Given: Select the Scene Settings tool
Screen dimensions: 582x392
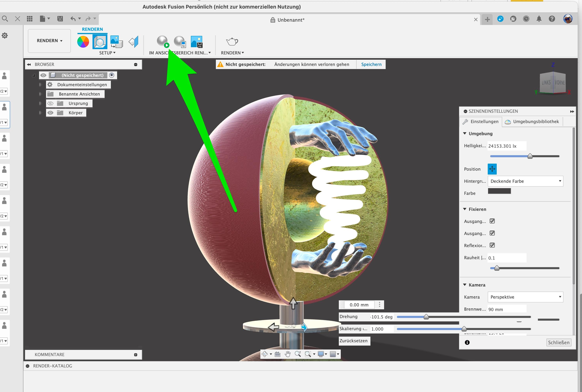Looking at the screenshot, I should (x=100, y=42).
